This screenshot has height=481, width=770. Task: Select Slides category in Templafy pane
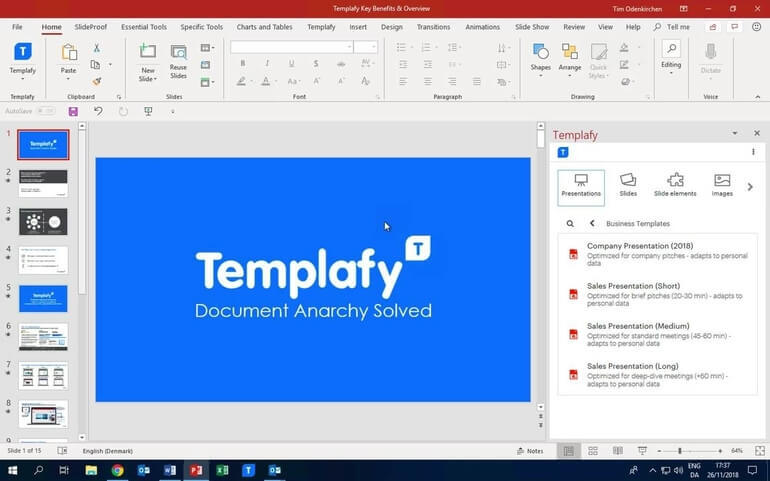coord(628,185)
